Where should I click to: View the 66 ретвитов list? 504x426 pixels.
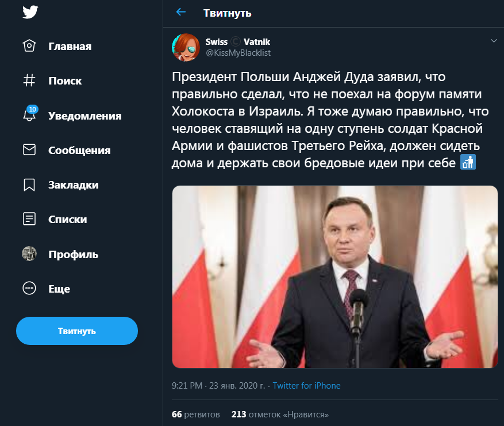point(195,414)
